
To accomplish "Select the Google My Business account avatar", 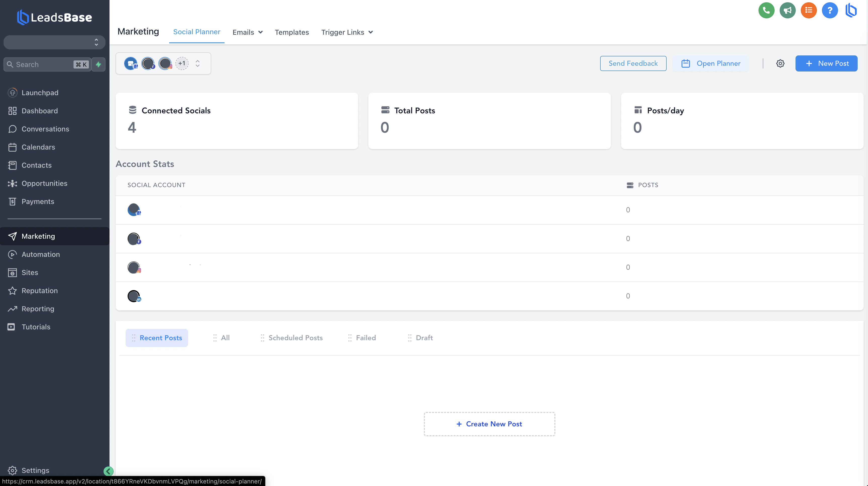I will [131, 63].
